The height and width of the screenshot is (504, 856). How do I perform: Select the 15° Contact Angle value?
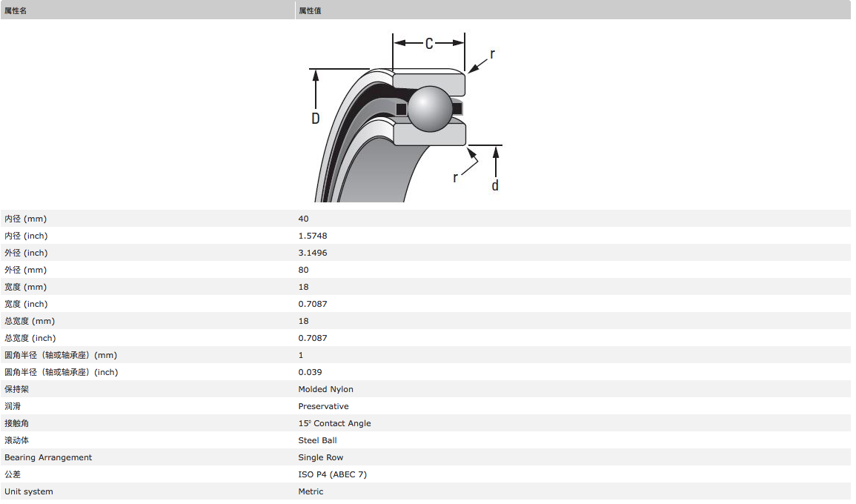(335, 423)
